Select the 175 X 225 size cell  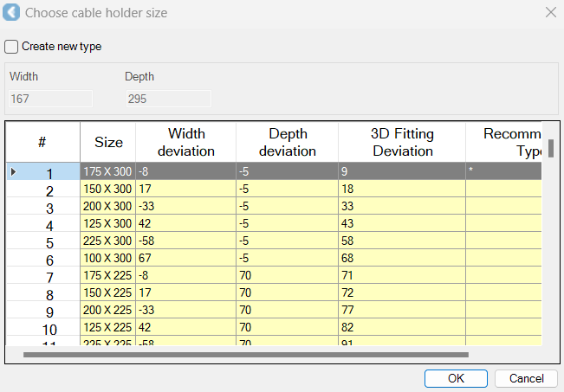tap(107, 276)
